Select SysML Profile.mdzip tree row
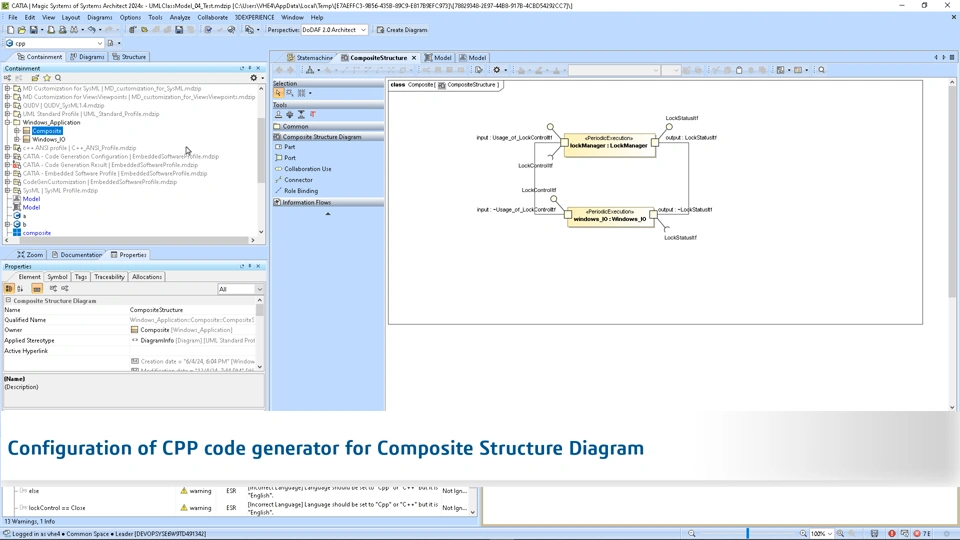 click(60, 190)
